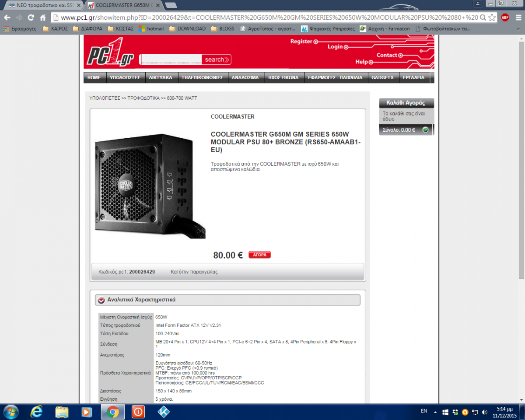
Task: Click the ΥΠΟΛΟΓΙΣΤΕΣ breadcrumb link
Action: [x=105, y=98]
